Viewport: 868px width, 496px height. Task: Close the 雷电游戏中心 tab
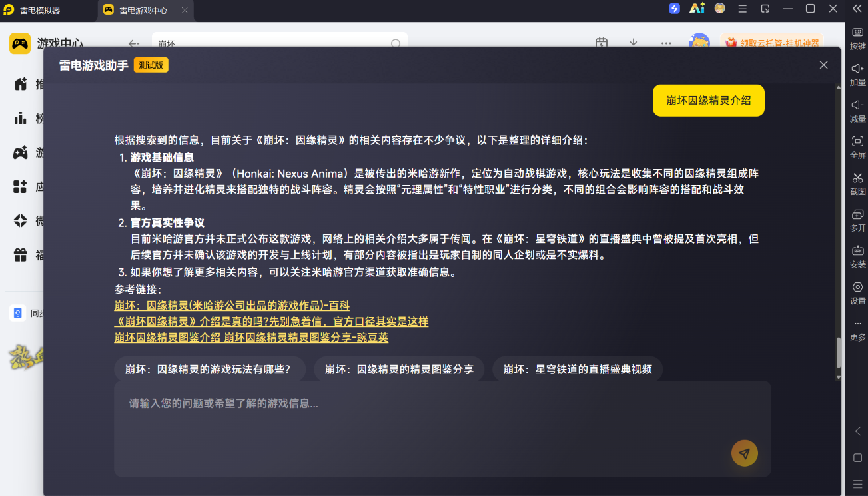185,10
